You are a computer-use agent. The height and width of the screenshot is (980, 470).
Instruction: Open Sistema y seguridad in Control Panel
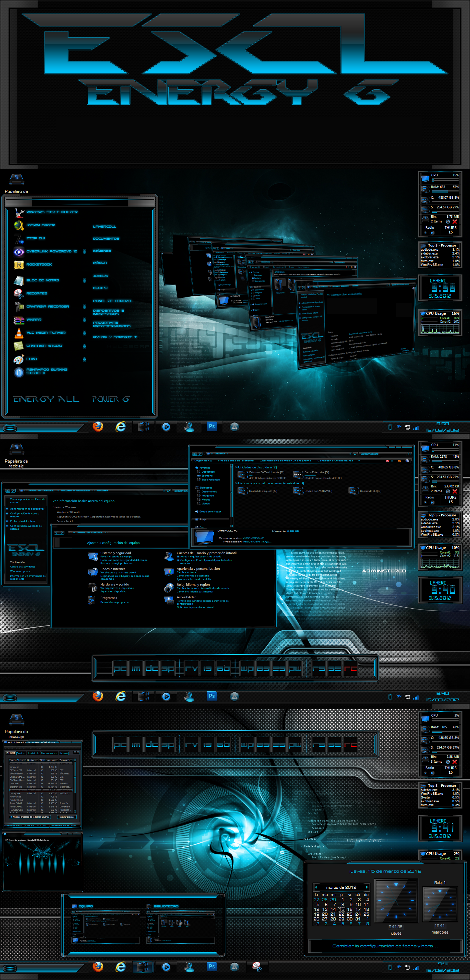[x=115, y=553]
